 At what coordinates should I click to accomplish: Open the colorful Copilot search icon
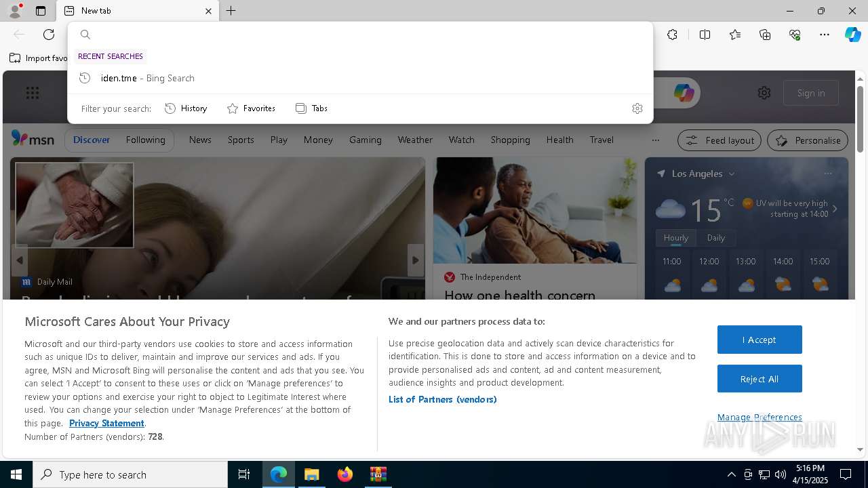(x=684, y=93)
